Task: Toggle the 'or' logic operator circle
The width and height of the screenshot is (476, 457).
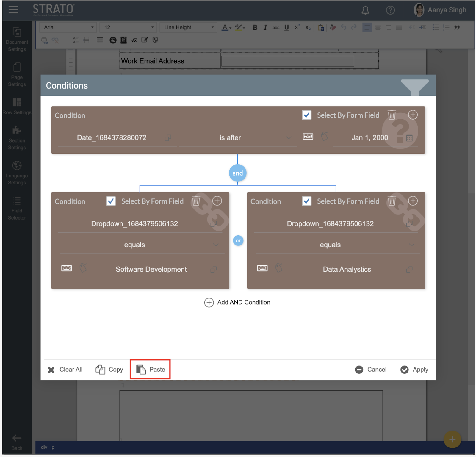Action: pyautogui.click(x=238, y=240)
